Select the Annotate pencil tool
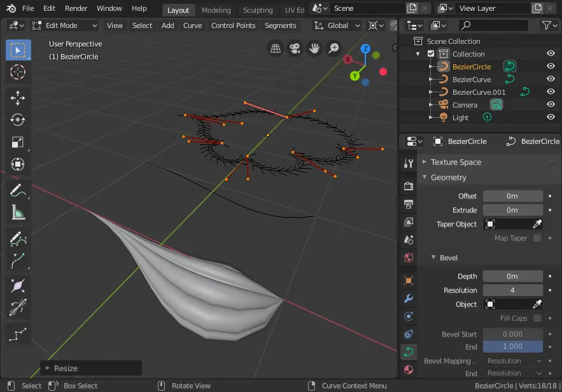The width and height of the screenshot is (562, 392). coord(18,190)
